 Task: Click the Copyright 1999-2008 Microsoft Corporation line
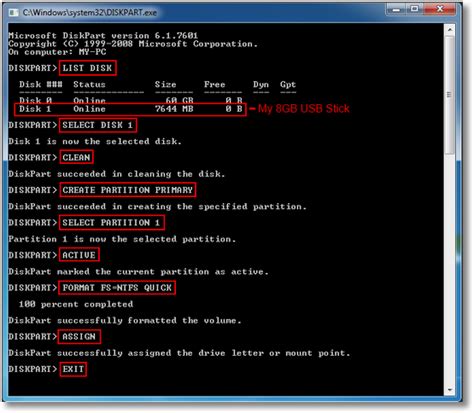tap(133, 44)
